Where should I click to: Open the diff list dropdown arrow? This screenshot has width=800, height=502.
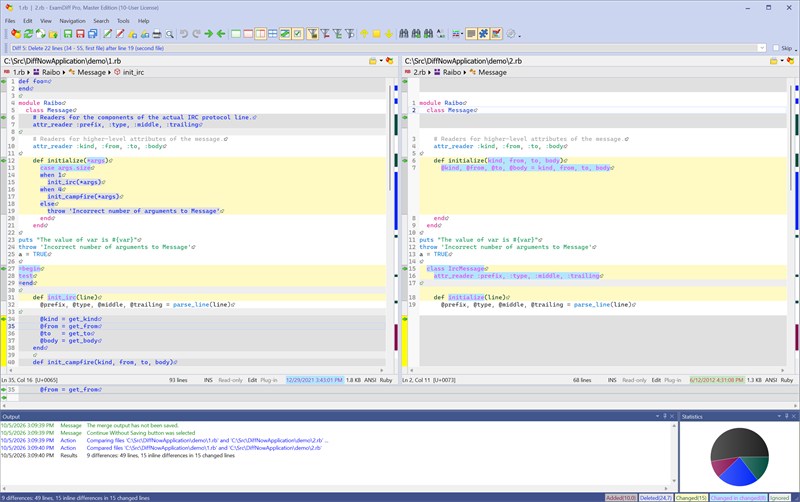coord(762,48)
